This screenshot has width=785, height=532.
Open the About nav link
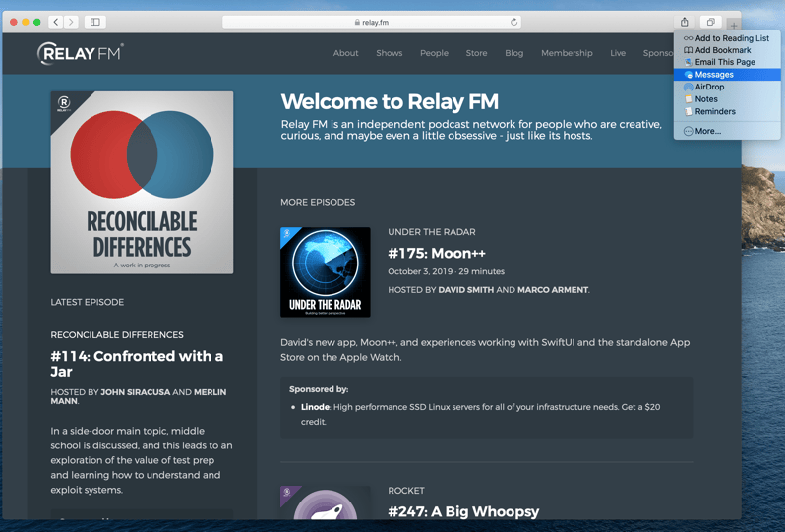(345, 53)
